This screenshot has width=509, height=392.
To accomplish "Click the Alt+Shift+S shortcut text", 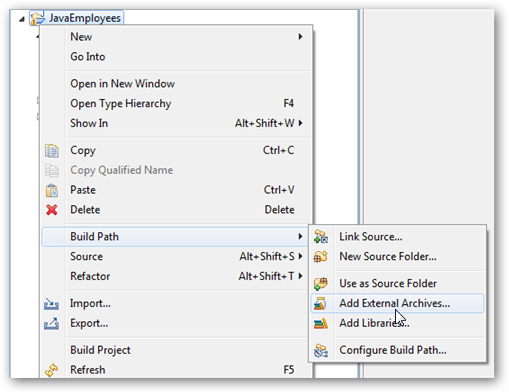I will pyautogui.click(x=267, y=256).
